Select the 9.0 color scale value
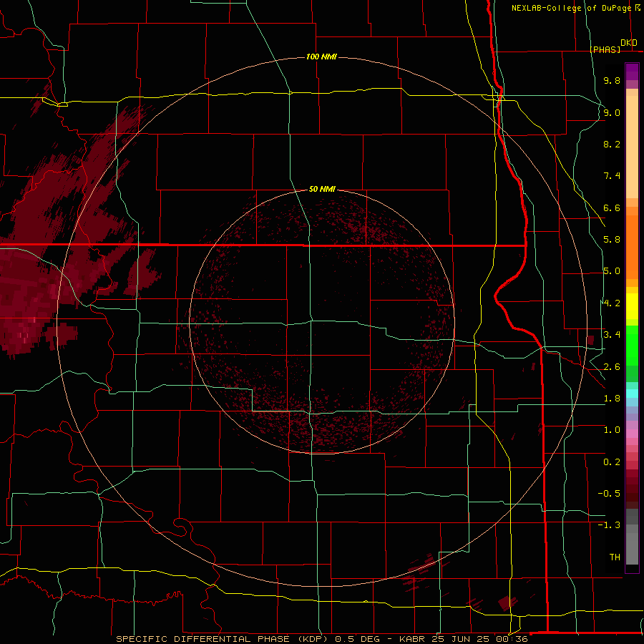Screen dimensions: 644x644 612,112
